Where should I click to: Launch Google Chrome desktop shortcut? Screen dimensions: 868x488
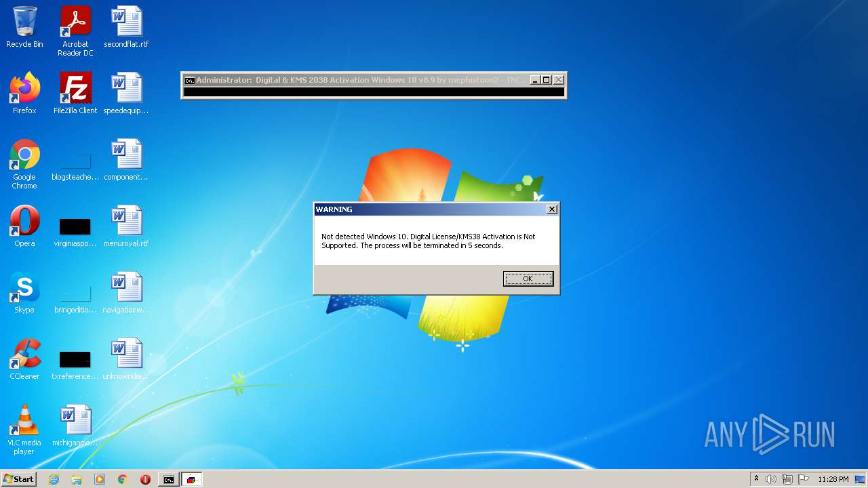[24, 164]
